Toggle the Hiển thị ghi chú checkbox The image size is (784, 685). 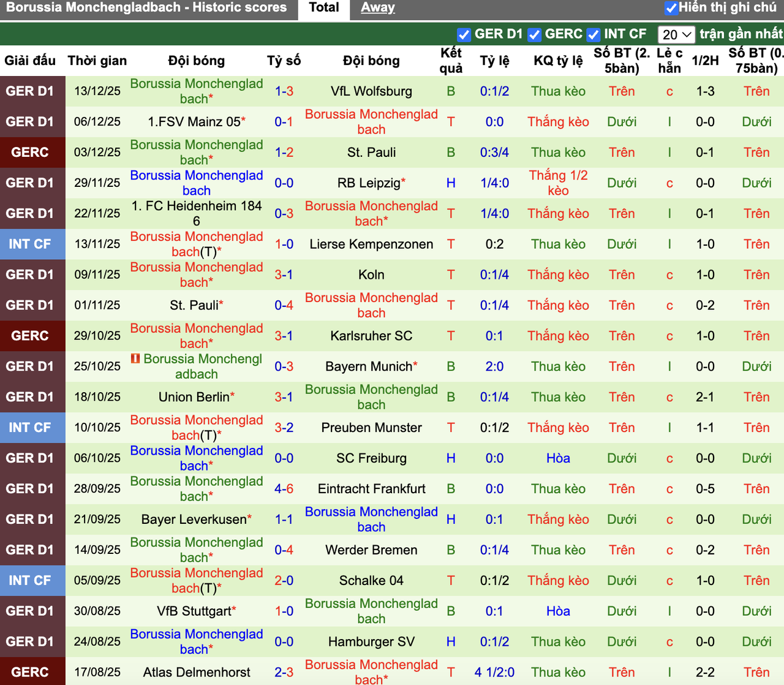[671, 8]
